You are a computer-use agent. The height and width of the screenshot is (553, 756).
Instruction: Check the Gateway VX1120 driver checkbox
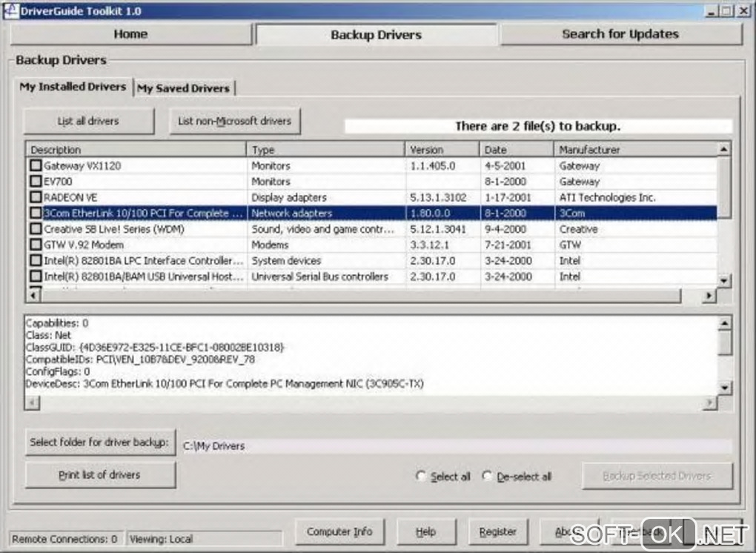(x=36, y=166)
